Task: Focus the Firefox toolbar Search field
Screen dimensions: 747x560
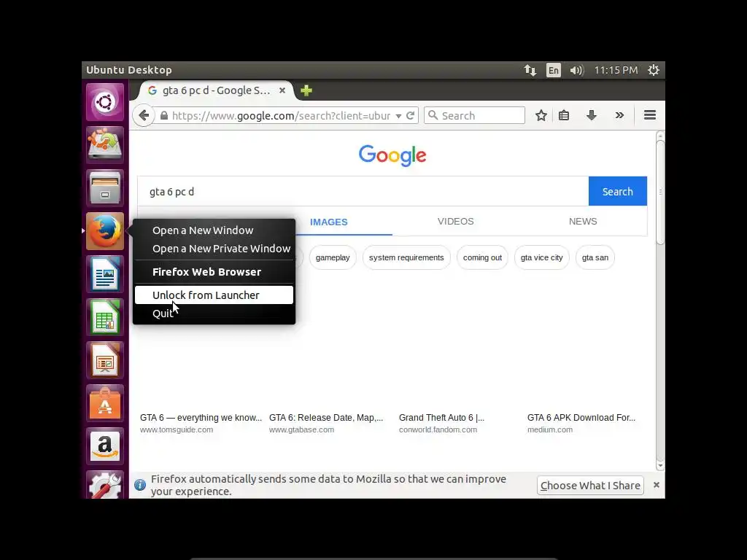Action: pyautogui.click(x=474, y=115)
